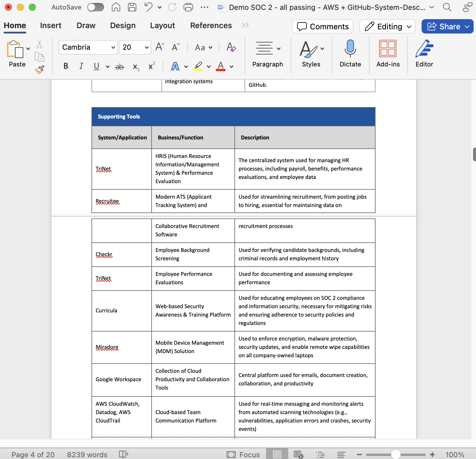Image resolution: width=476 pixels, height=459 pixels.
Task: Click the Share button
Action: [447, 26]
